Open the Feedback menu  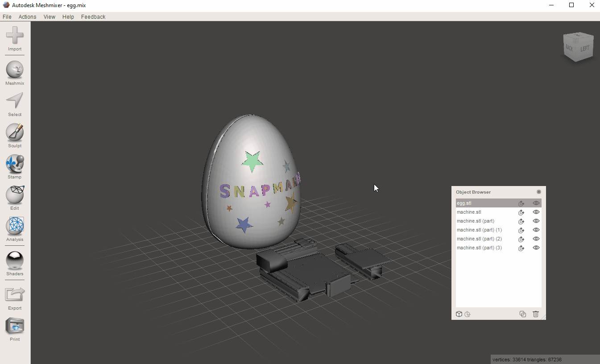point(93,17)
